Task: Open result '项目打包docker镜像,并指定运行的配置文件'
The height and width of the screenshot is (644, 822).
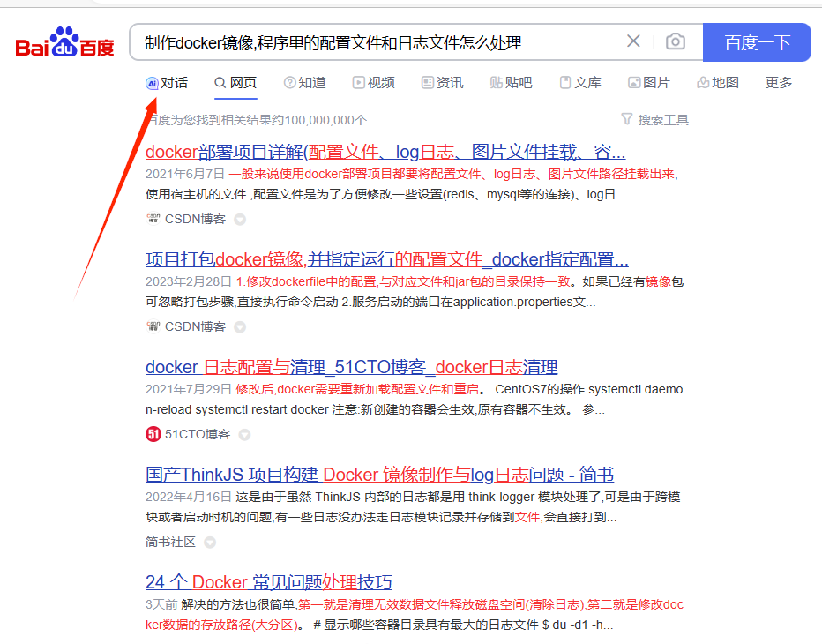Action: click(x=387, y=259)
